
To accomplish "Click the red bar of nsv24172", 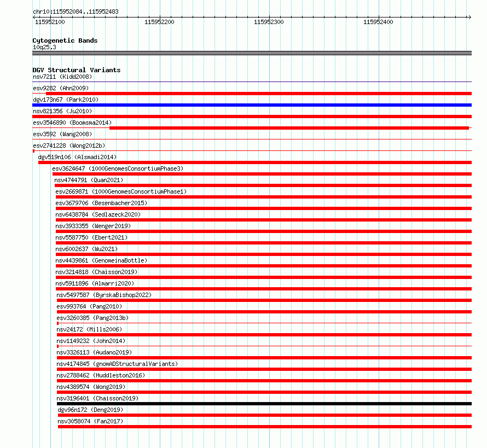I will [x=264, y=335].
